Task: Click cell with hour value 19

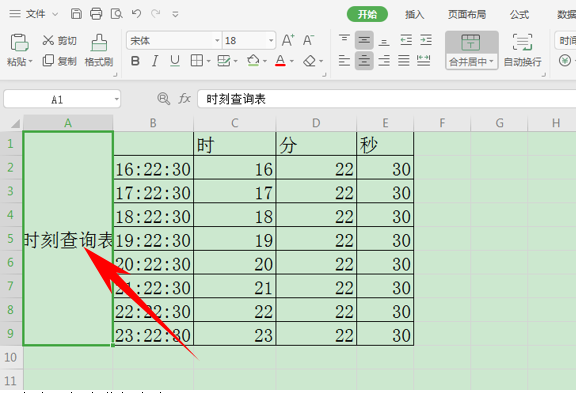Action: [x=234, y=239]
